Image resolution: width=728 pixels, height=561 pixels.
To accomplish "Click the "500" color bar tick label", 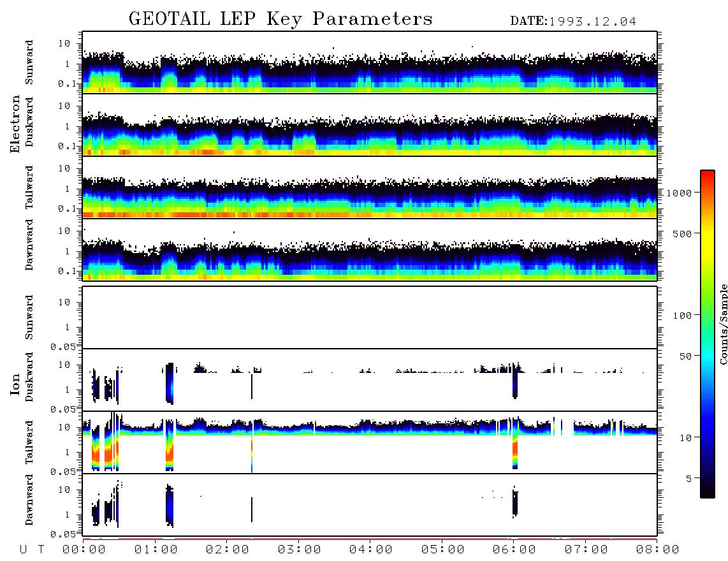I will tap(683, 233).
